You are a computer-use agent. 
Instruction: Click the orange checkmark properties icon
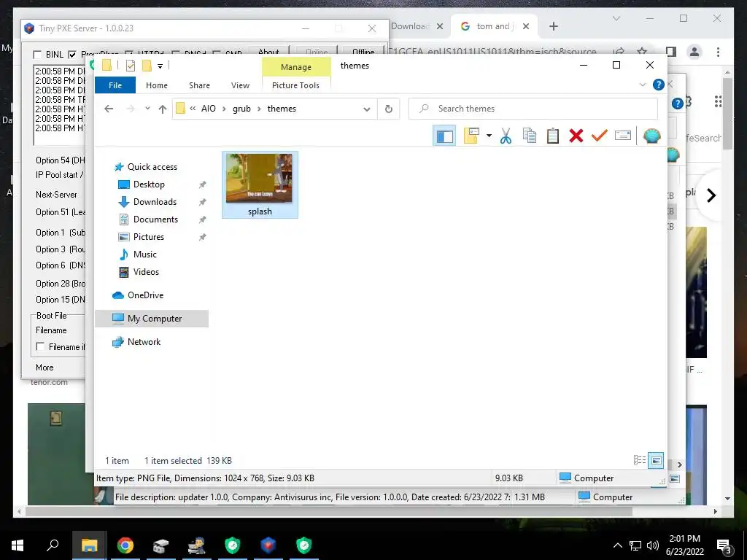point(600,136)
